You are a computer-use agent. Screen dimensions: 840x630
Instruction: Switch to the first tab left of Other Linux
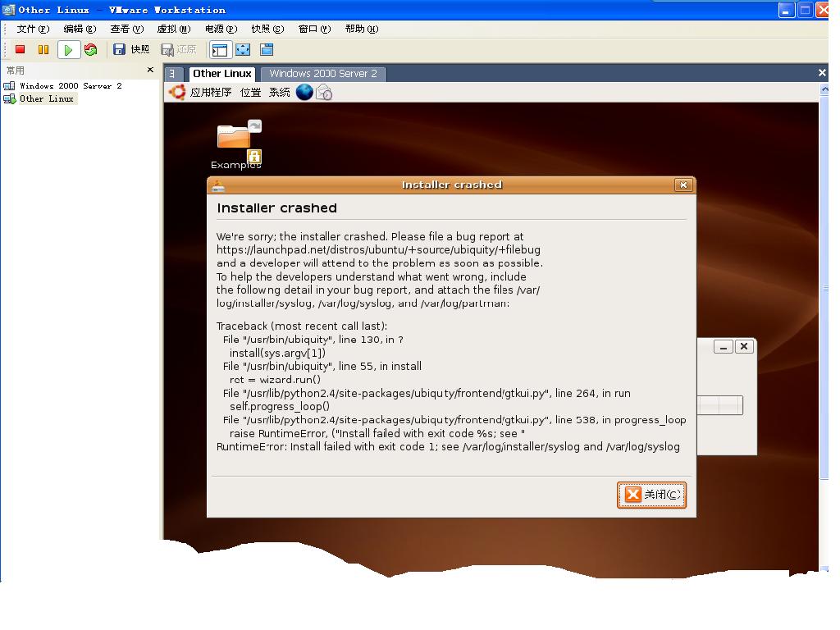point(173,74)
